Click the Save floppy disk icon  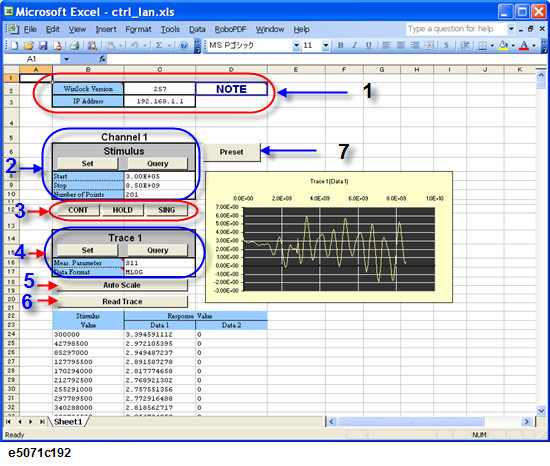click(x=43, y=45)
